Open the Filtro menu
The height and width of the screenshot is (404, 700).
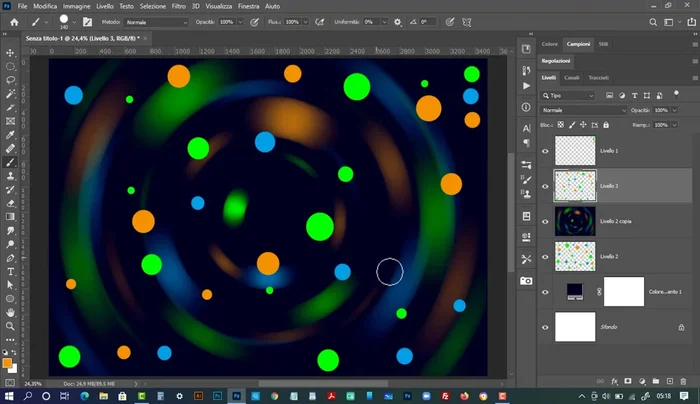(178, 6)
